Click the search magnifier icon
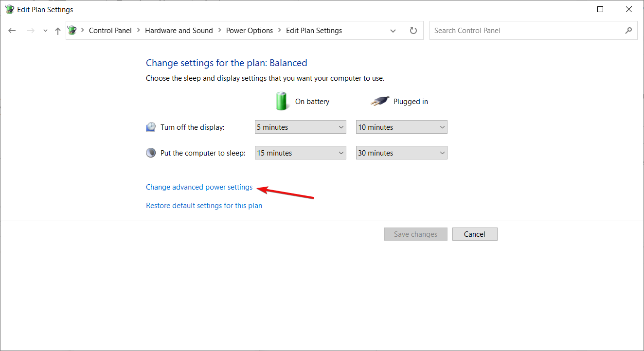Image resolution: width=644 pixels, height=351 pixels. (x=628, y=31)
